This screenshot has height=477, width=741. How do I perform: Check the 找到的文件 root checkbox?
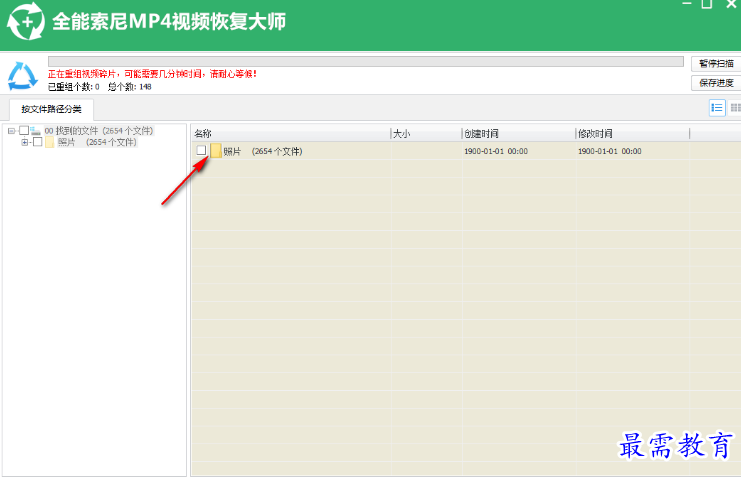tap(24, 130)
